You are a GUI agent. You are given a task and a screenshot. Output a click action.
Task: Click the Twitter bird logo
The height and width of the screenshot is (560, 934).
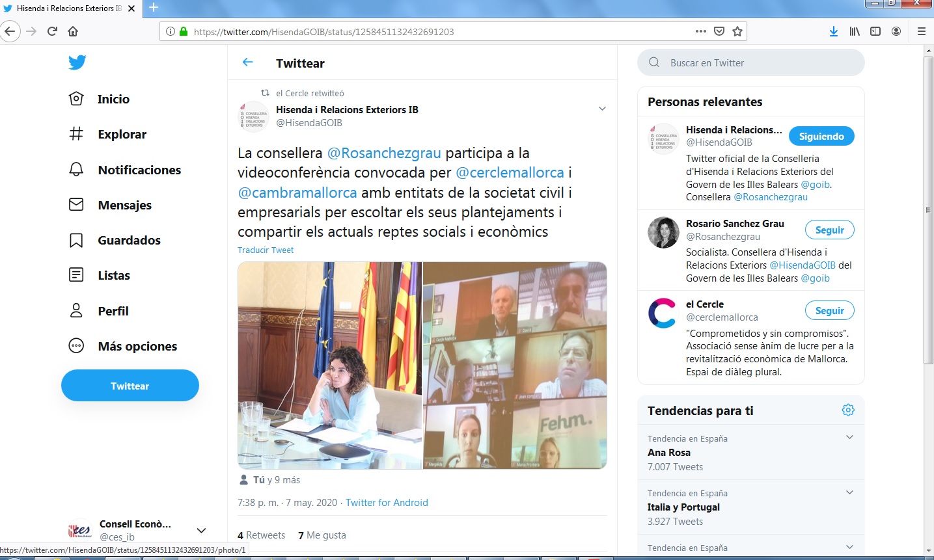tap(77, 62)
